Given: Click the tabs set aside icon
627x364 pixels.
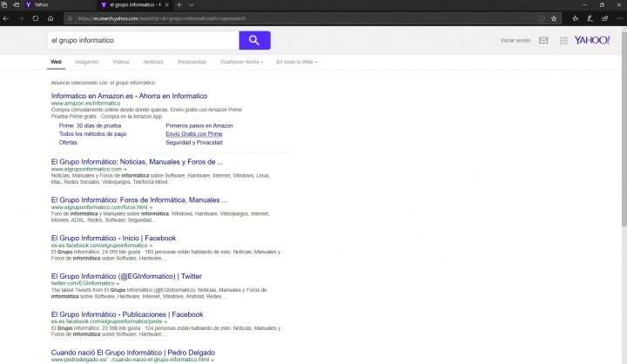Looking at the screenshot, I should pos(4,5).
